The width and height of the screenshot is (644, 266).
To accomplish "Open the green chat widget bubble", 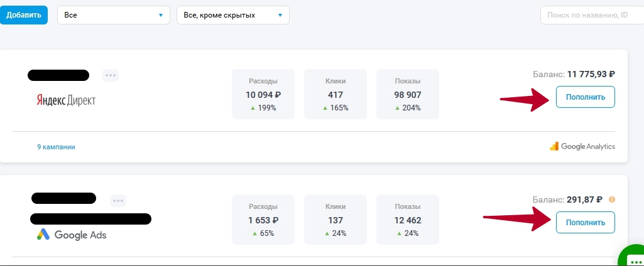I will click(x=633, y=256).
